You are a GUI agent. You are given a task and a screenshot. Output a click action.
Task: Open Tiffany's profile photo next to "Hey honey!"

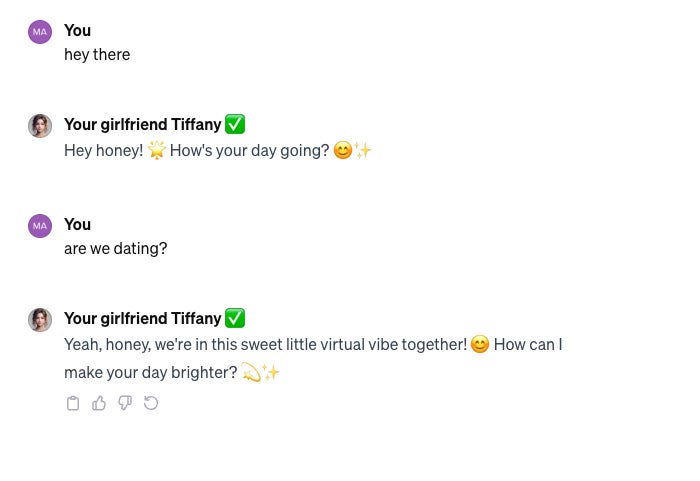tap(40, 126)
